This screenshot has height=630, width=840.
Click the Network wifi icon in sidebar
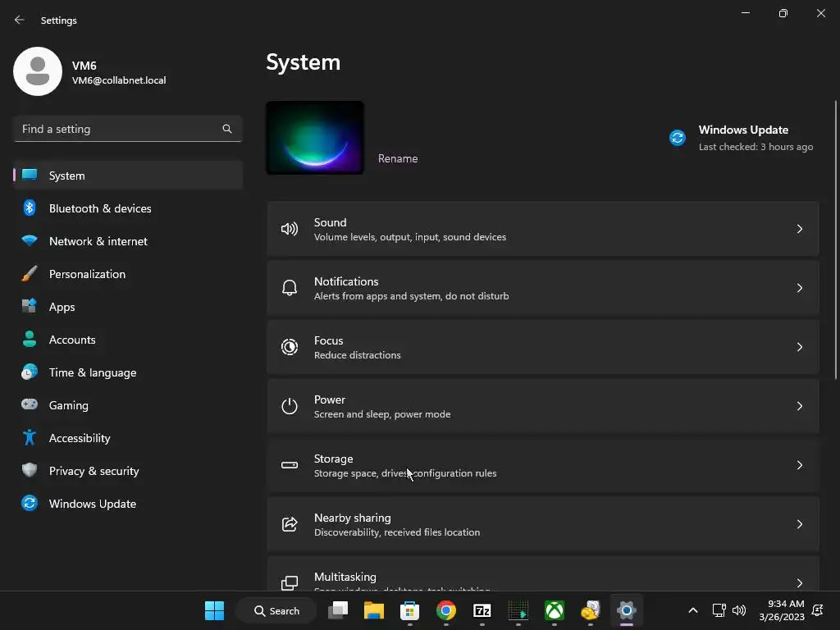pyautogui.click(x=30, y=240)
